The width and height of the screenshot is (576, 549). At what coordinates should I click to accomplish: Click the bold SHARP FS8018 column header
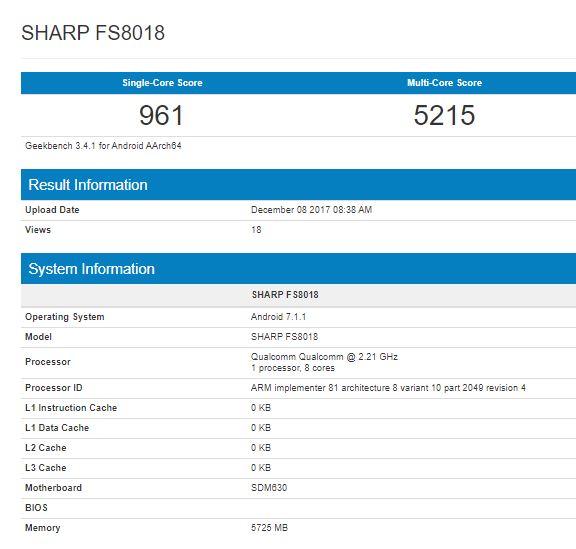[x=285, y=295]
